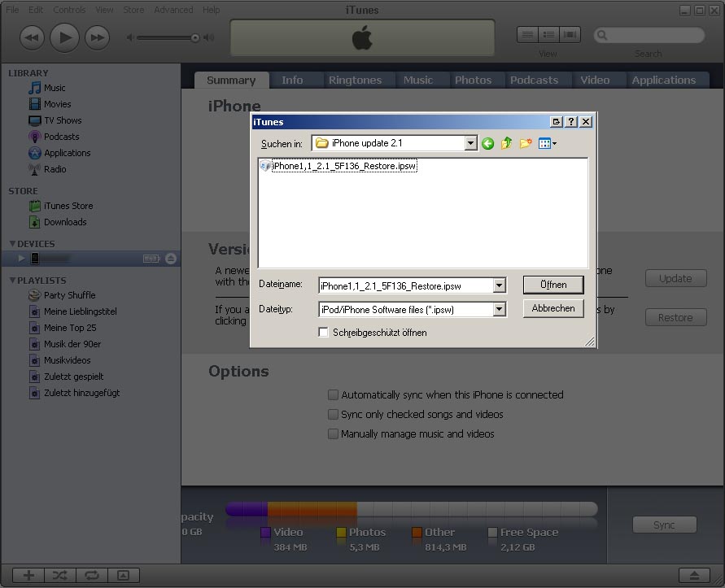Click the green Back arrow in file dialog
Viewport: 725px width, 588px height.
(487, 143)
